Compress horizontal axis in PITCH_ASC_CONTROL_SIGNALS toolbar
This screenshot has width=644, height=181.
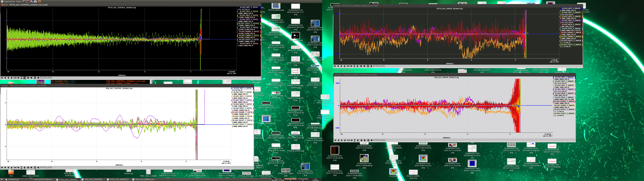click(x=15, y=78)
